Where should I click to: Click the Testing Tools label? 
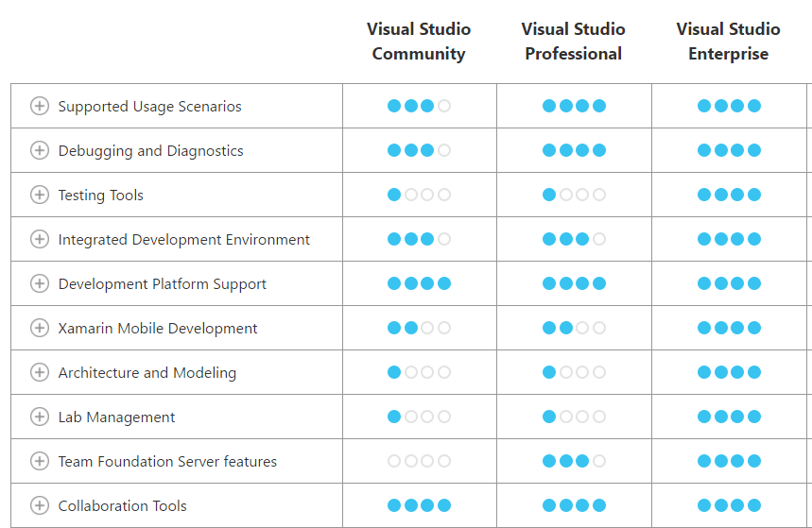click(x=100, y=196)
